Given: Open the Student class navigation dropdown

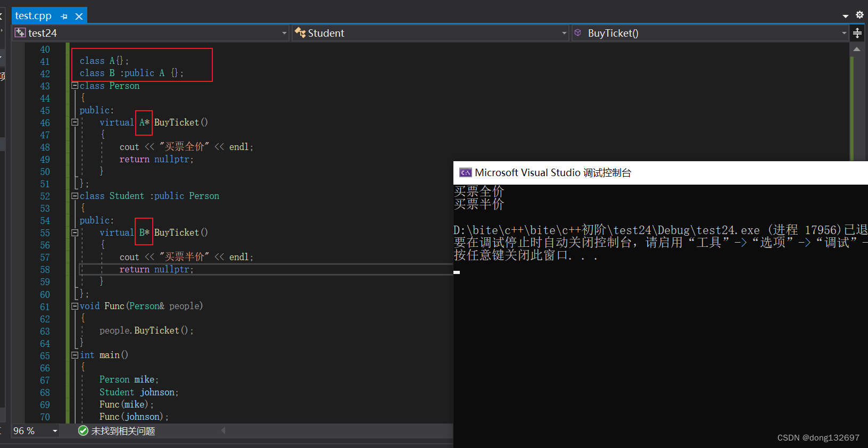Looking at the screenshot, I should 431,33.
